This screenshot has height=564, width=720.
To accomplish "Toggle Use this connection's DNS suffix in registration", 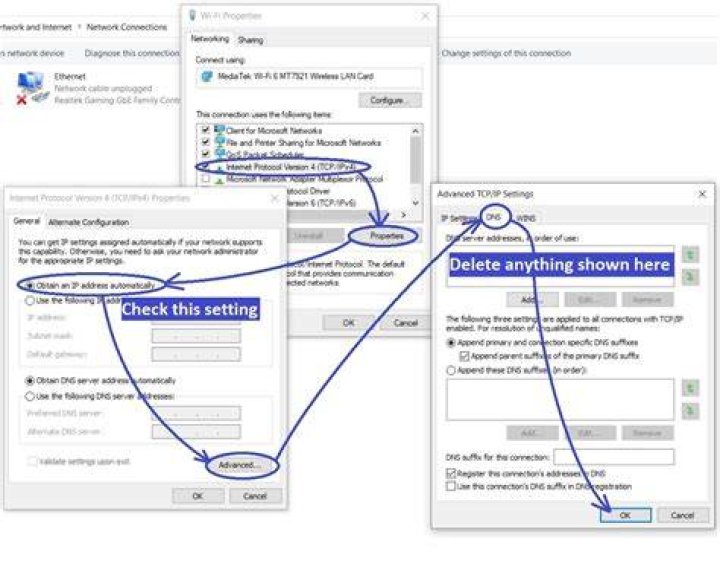I will pos(451,486).
